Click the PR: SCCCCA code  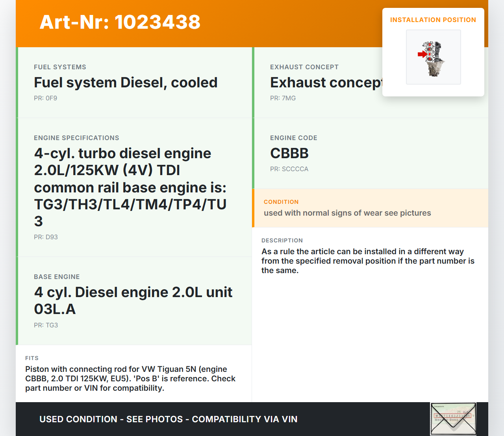[289, 169]
